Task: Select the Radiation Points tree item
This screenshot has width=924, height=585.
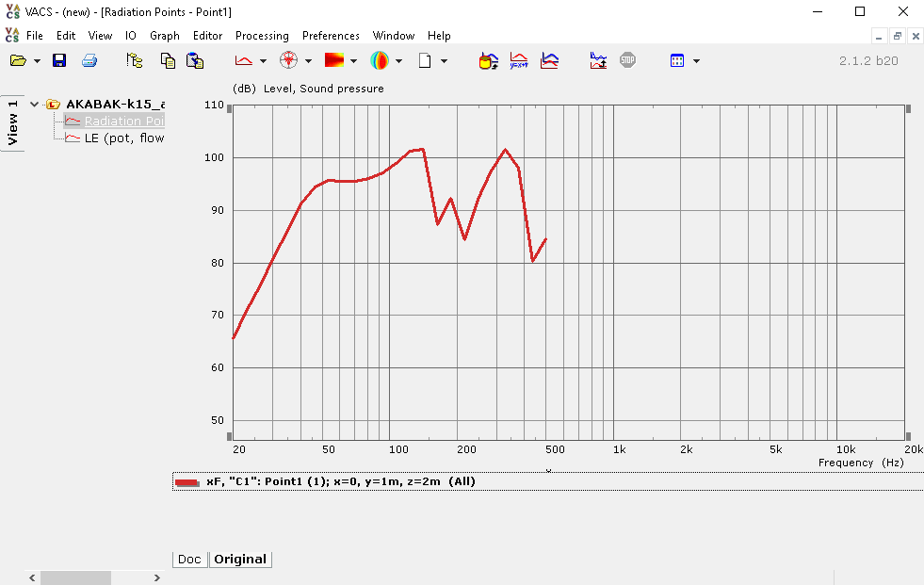Action: click(x=114, y=121)
